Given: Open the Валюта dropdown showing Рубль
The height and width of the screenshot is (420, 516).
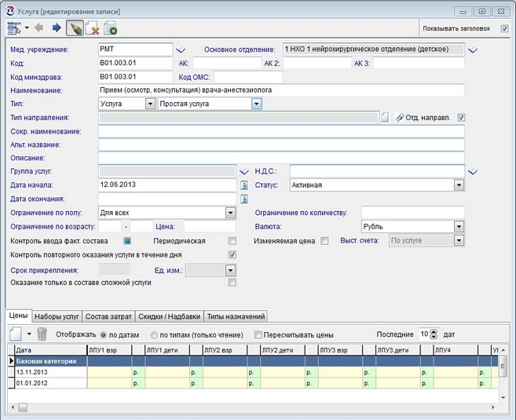Looking at the screenshot, I should (459, 227).
